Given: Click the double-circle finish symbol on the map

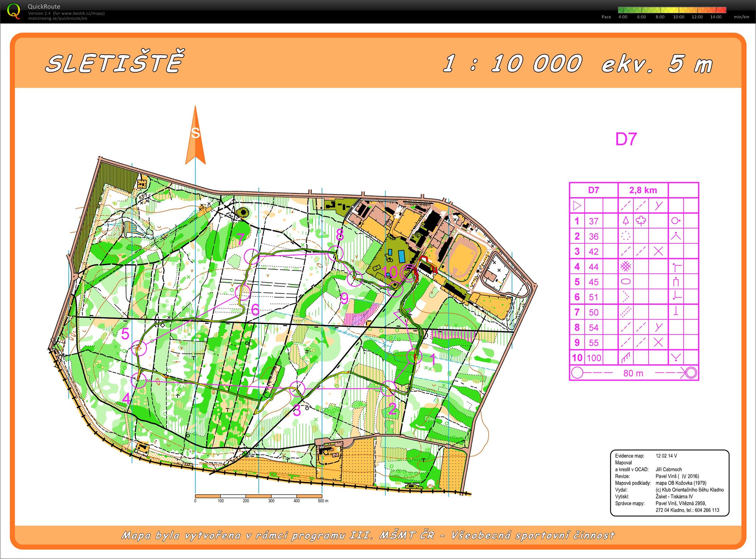Looking at the screenshot, I should coord(409,273).
